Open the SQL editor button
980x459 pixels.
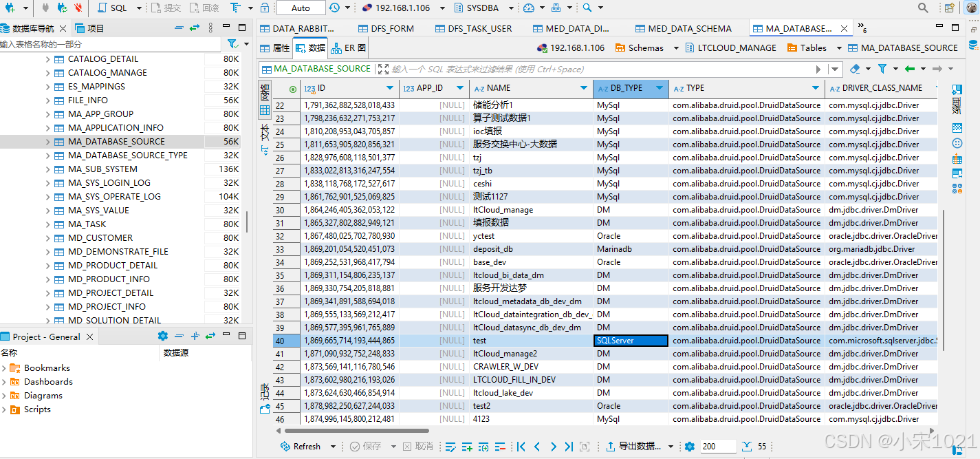pos(112,8)
